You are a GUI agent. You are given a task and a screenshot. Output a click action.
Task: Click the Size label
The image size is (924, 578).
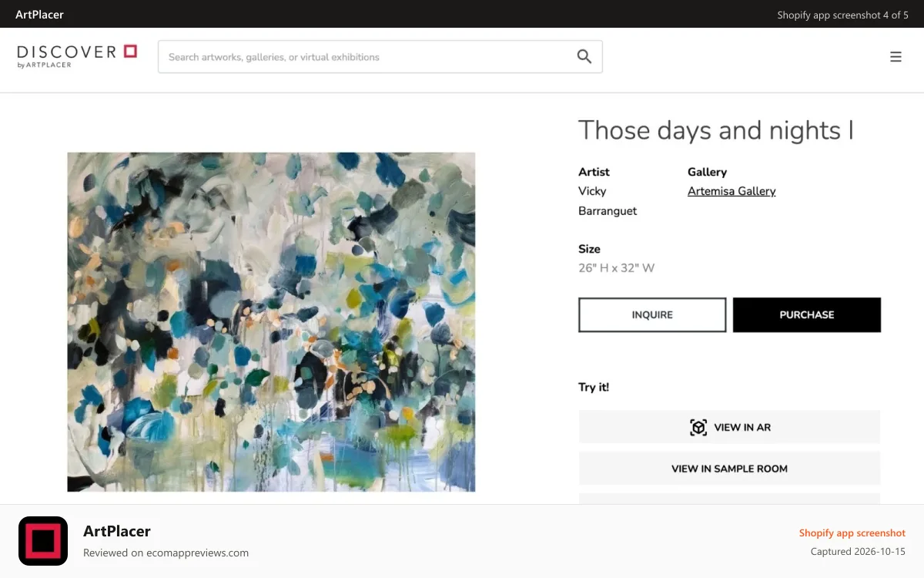coord(589,249)
